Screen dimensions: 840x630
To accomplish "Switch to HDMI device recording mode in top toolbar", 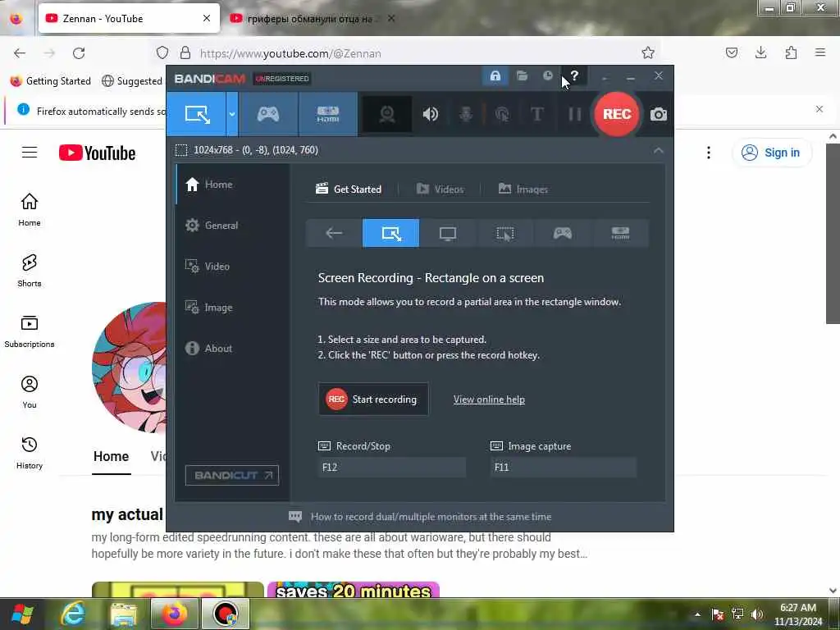I will coord(328,114).
